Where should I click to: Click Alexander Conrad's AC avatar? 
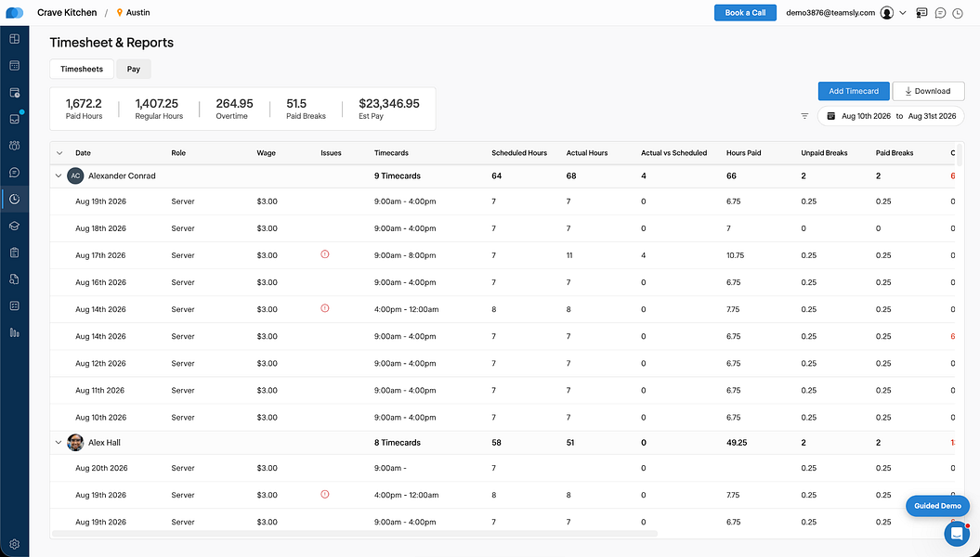[75, 176]
